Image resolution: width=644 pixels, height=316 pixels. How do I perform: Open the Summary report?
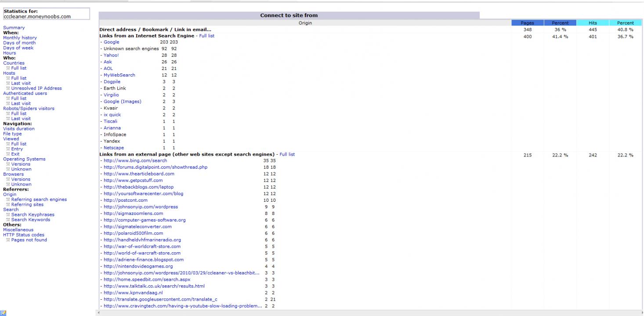(14, 28)
